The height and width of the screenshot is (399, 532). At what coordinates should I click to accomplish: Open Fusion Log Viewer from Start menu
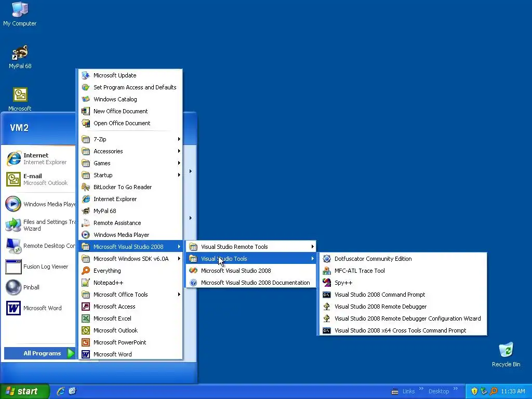tap(39, 267)
